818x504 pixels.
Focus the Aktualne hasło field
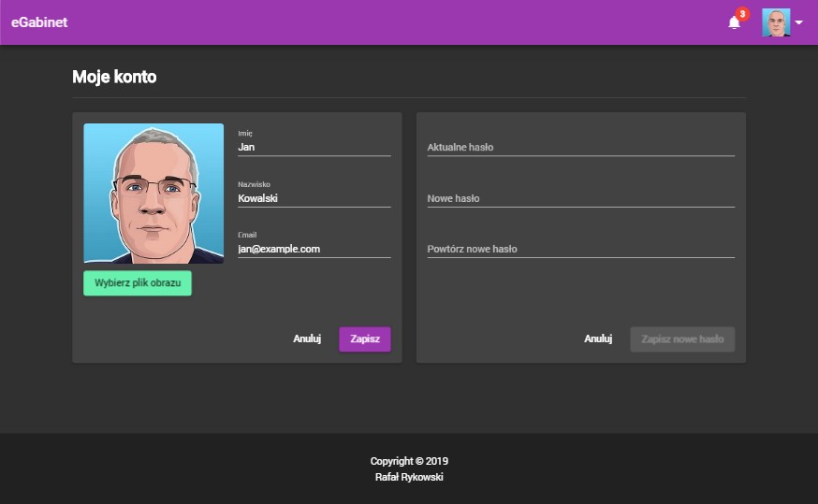click(580, 147)
